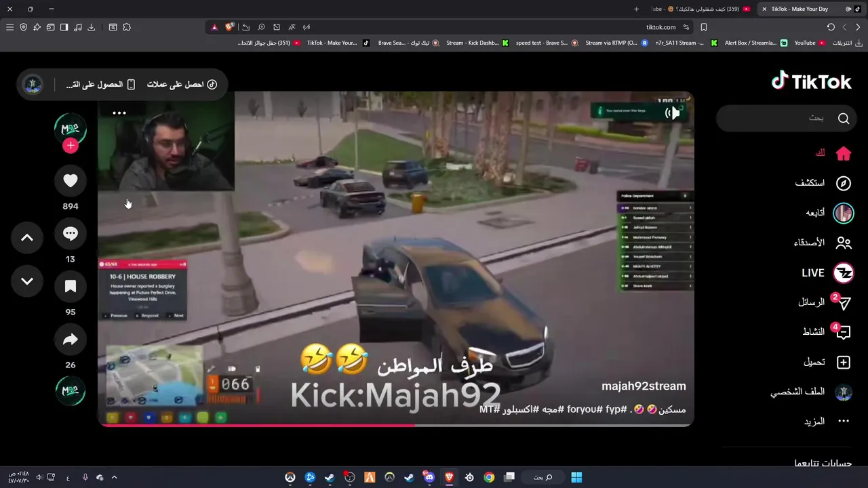Close the TikTok - Make Your Day tab
This screenshot has height=488, width=868.
pos(764,9)
